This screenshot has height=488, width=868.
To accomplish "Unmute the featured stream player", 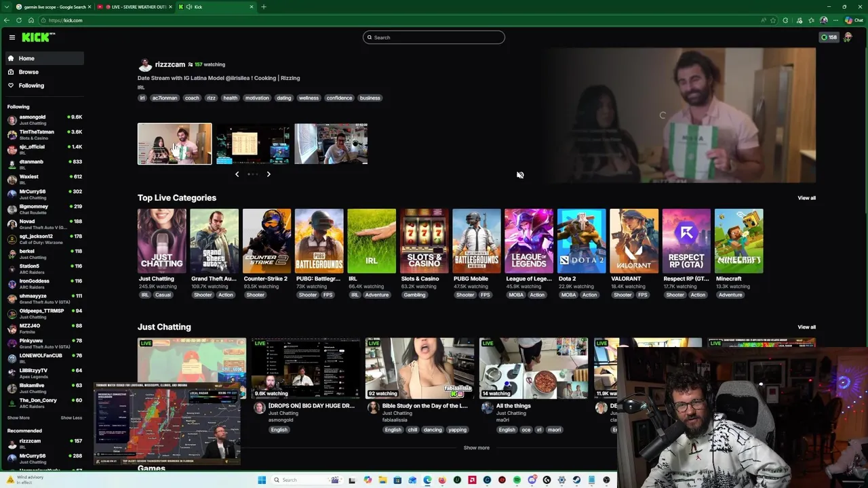I will coord(520,175).
